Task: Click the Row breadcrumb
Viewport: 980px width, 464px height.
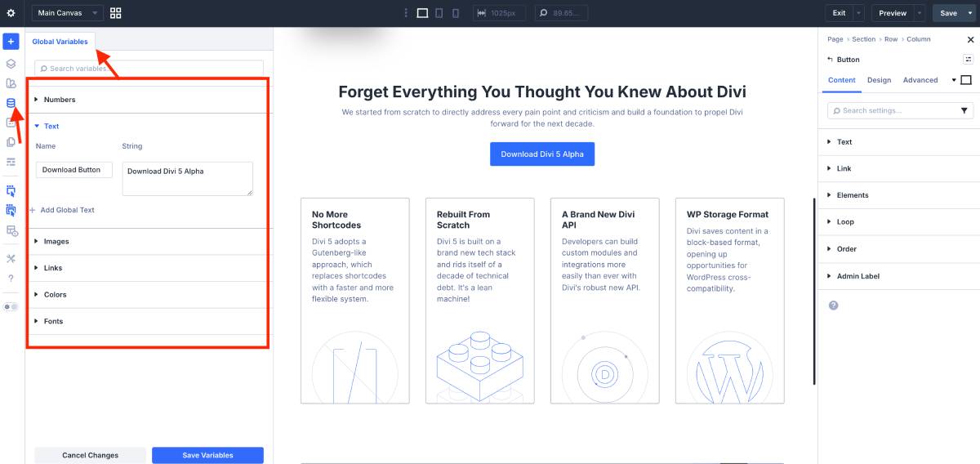Action: pos(890,39)
